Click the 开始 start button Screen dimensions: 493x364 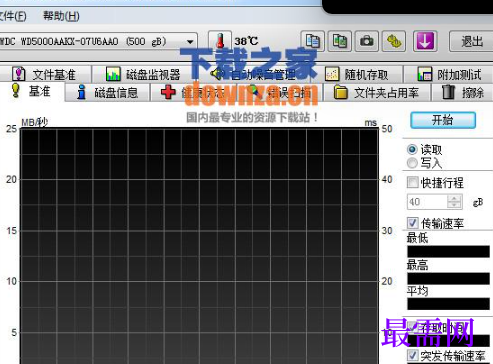point(443,120)
